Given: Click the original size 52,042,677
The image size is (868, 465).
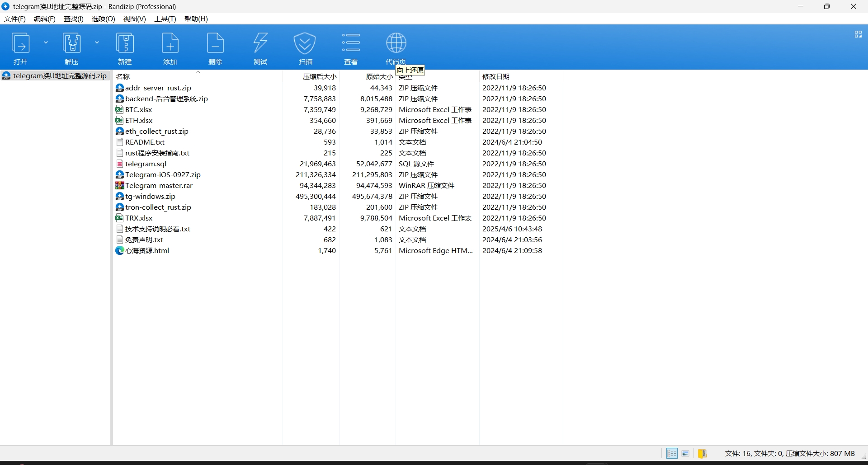Looking at the screenshot, I should tap(374, 164).
